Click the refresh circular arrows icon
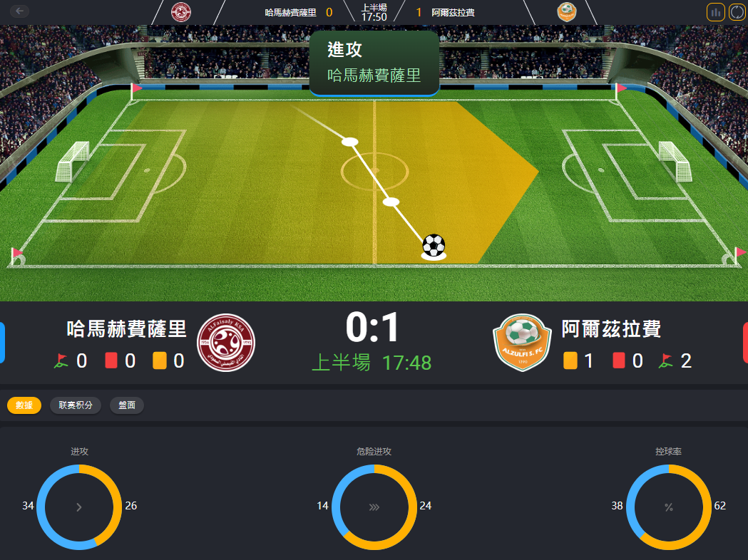The height and width of the screenshot is (560, 748). 737,12
